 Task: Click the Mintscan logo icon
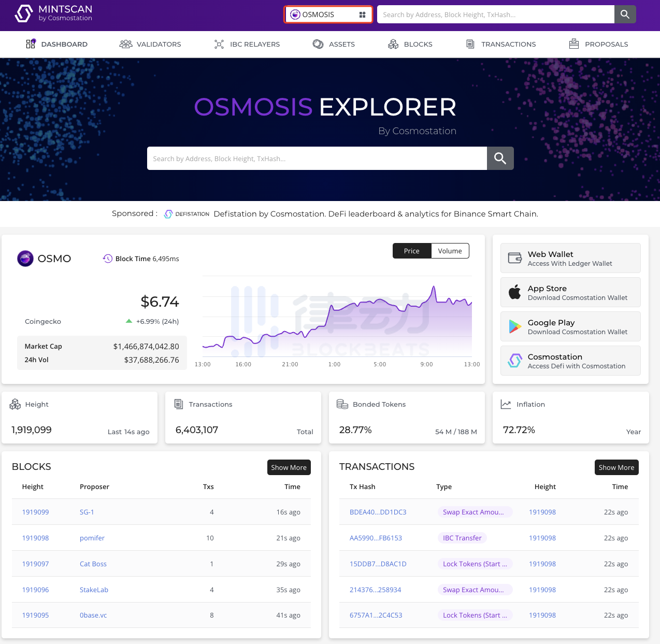pos(24,13)
